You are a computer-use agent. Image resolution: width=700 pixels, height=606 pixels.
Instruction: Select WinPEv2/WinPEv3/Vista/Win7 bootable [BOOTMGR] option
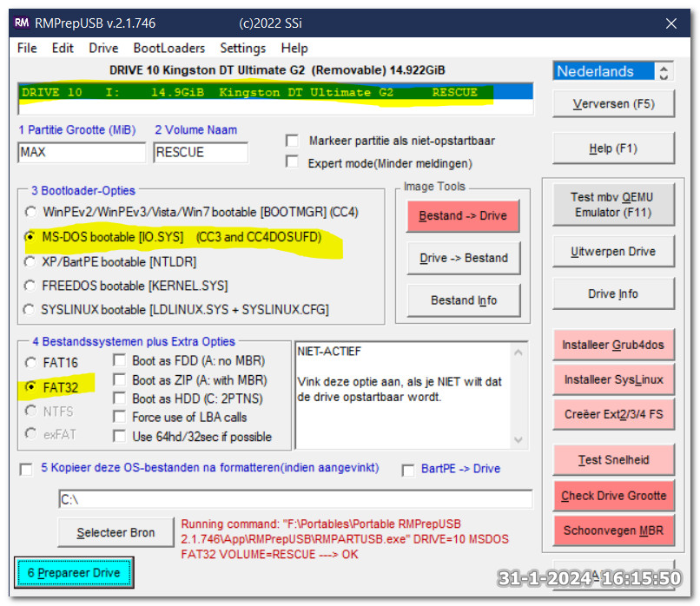[30, 212]
